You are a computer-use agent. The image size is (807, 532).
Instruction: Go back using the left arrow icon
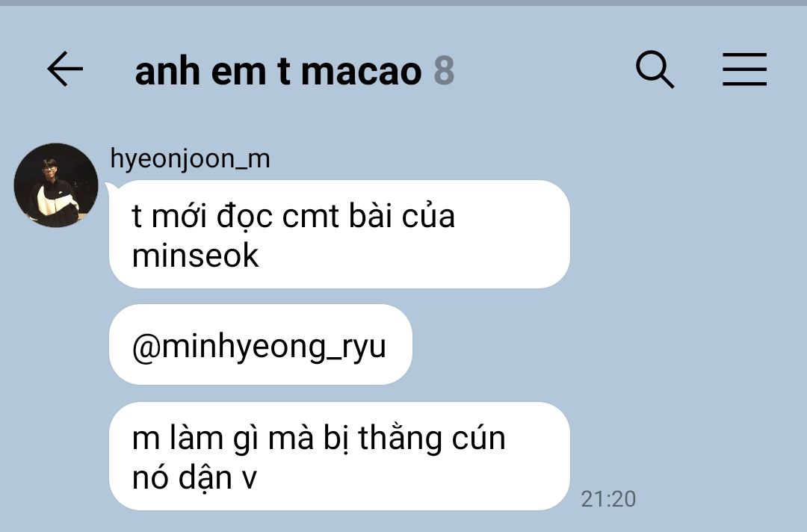pyautogui.click(x=65, y=69)
